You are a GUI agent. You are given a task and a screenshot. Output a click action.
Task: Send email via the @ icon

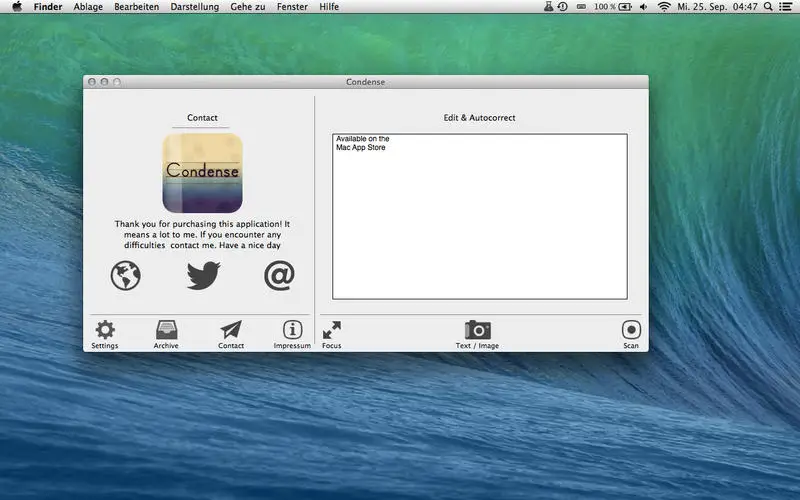(x=279, y=276)
